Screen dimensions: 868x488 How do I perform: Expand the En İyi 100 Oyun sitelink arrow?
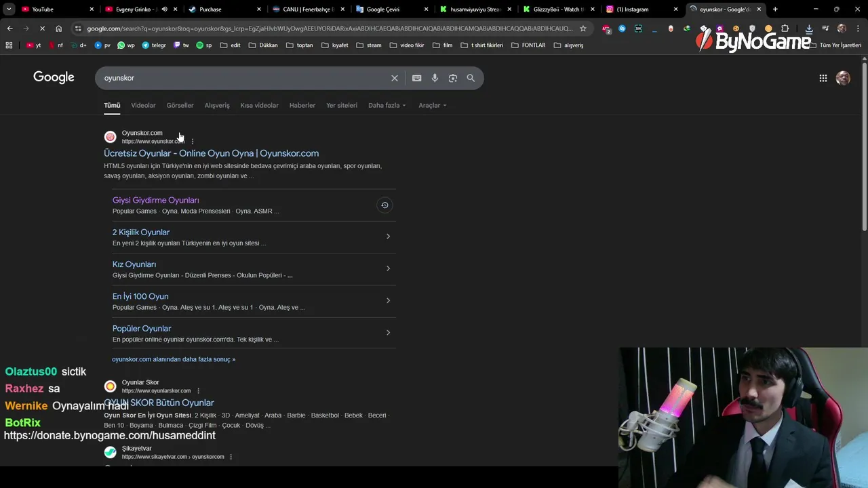click(388, 300)
